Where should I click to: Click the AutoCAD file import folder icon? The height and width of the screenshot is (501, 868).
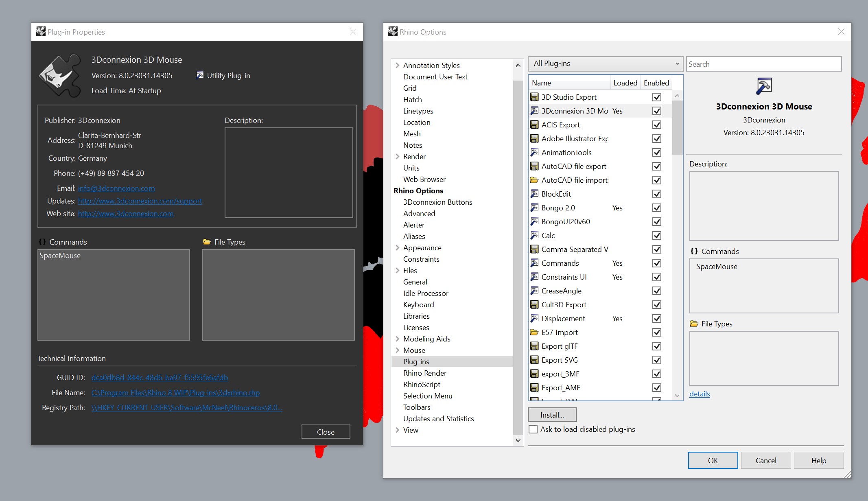tap(534, 180)
